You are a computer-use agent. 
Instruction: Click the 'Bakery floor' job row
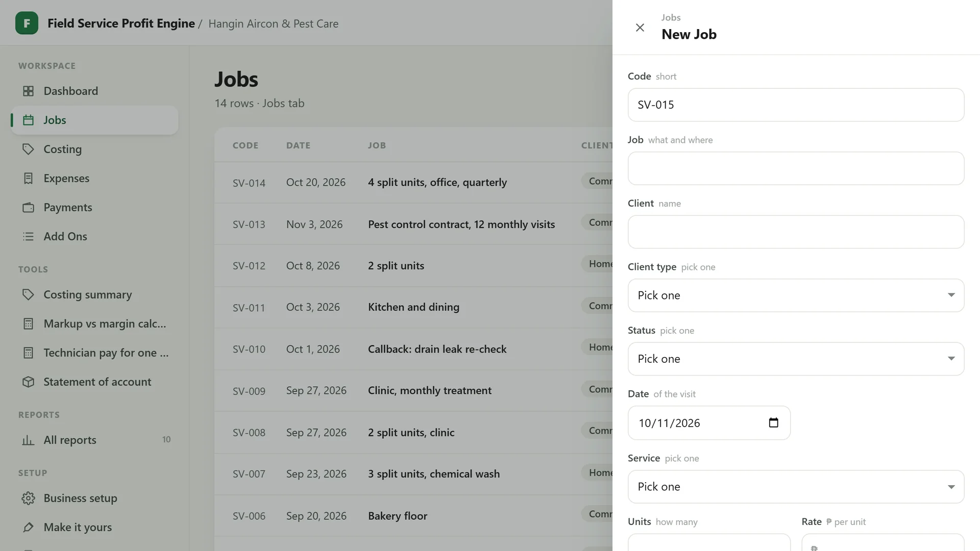coord(413,516)
